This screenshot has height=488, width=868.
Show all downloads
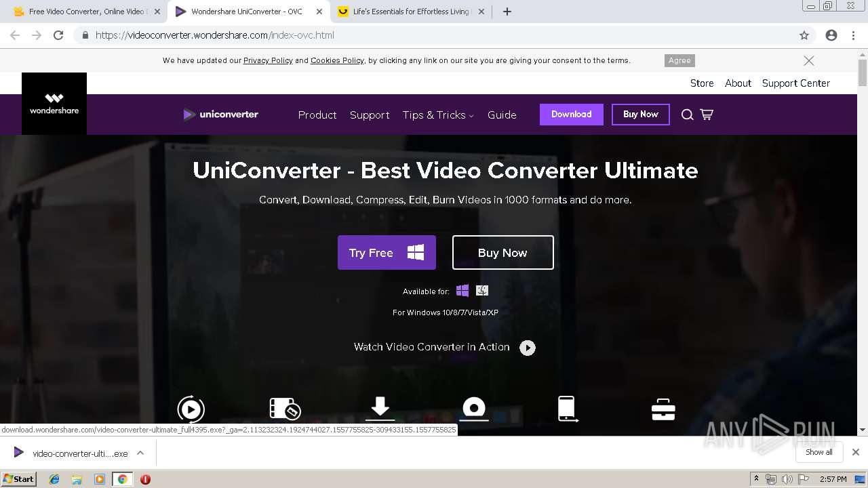coord(818,452)
